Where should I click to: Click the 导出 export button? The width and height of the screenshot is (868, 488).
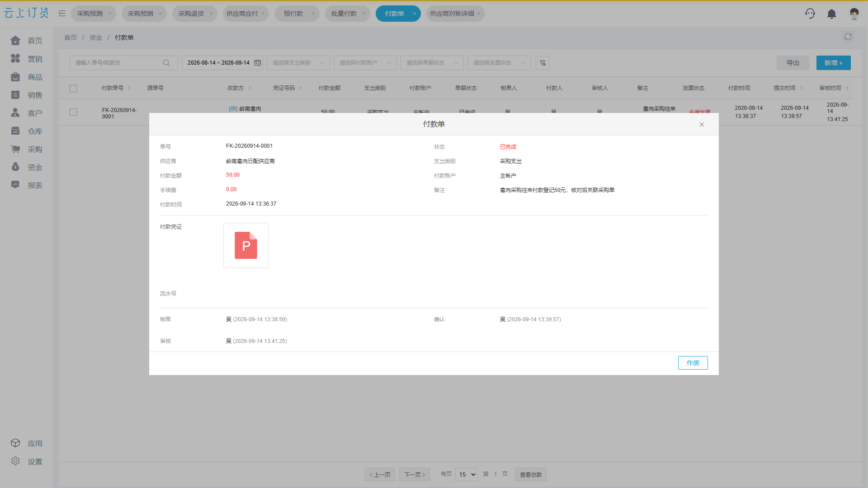(793, 63)
